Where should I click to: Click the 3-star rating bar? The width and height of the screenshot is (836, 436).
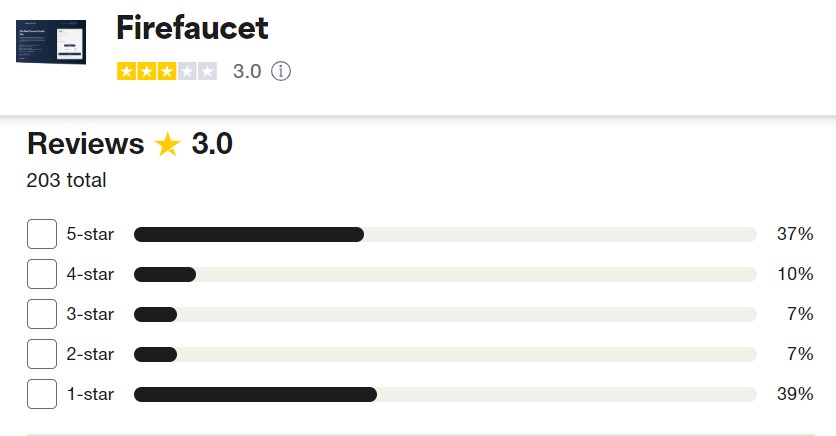(445, 314)
